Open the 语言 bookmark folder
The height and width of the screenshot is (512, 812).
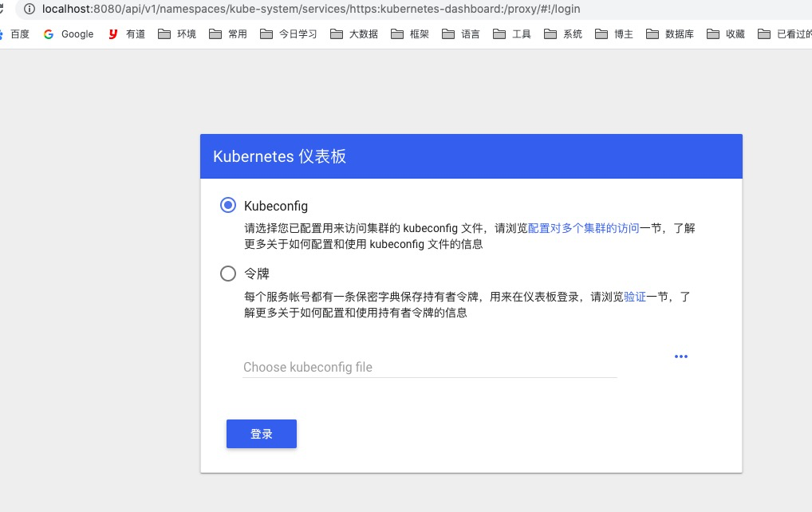460,34
